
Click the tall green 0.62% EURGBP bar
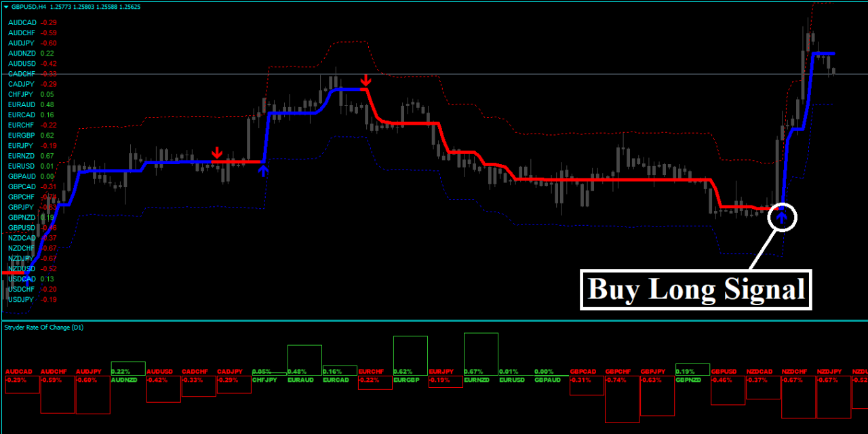(x=410, y=356)
